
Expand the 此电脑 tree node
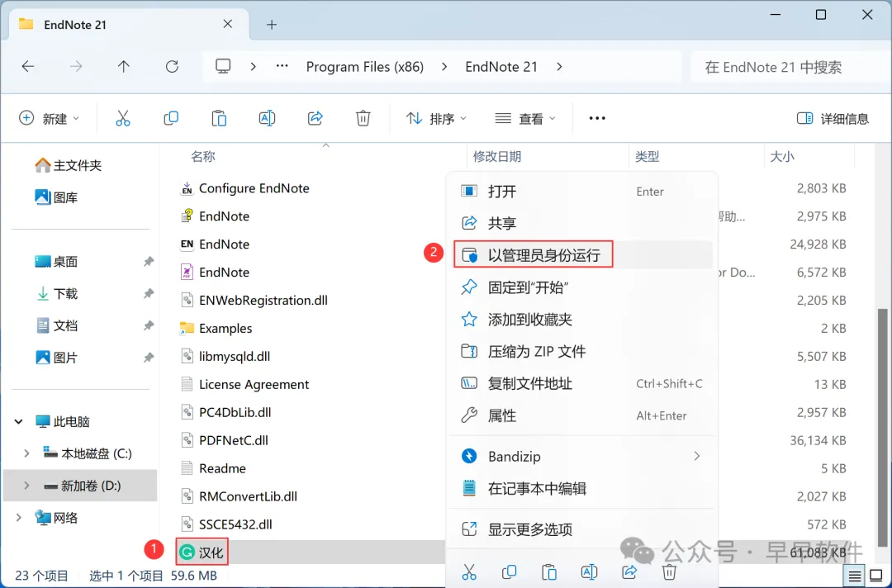19,421
